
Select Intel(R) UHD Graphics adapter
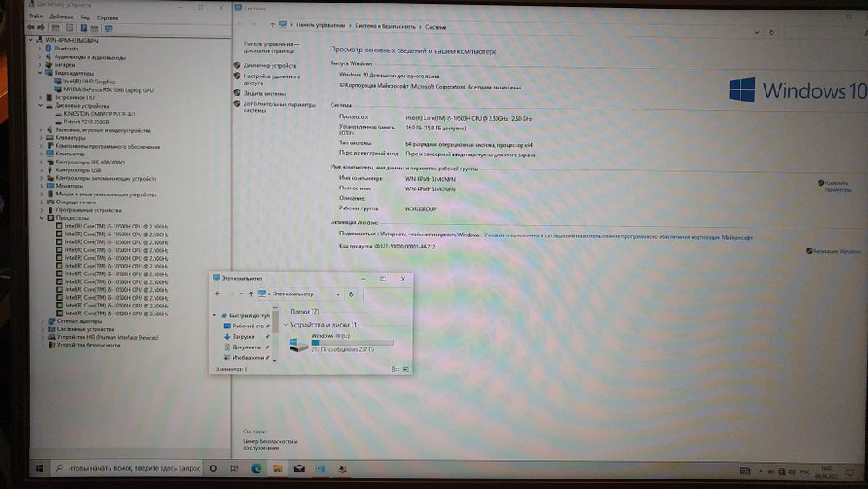click(x=89, y=82)
